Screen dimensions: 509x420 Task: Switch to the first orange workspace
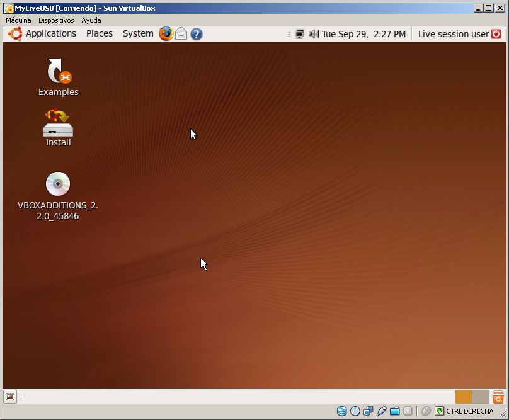463,397
